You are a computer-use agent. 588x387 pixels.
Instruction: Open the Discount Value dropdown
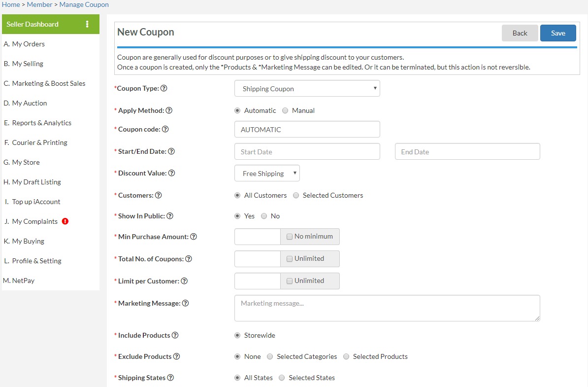[x=267, y=174]
